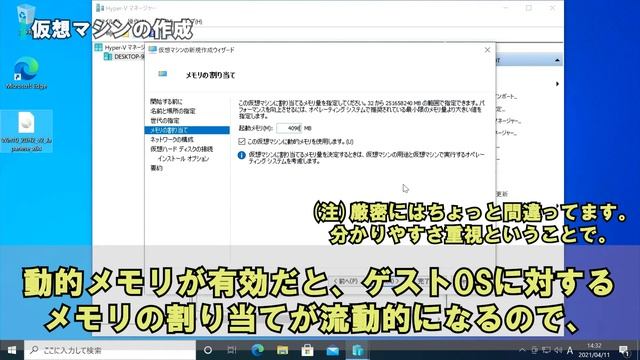Open Task View on the taskbar
The image size is (640, 360).
coord(232,350)
